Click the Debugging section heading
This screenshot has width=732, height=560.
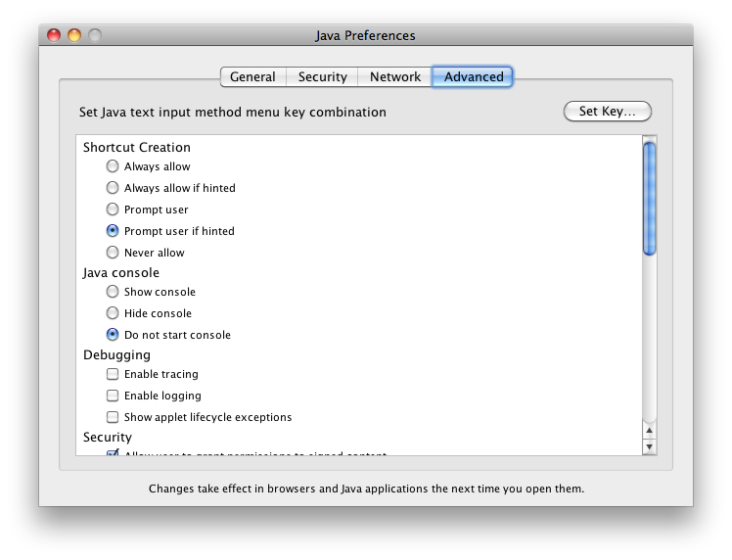[116, 355]
